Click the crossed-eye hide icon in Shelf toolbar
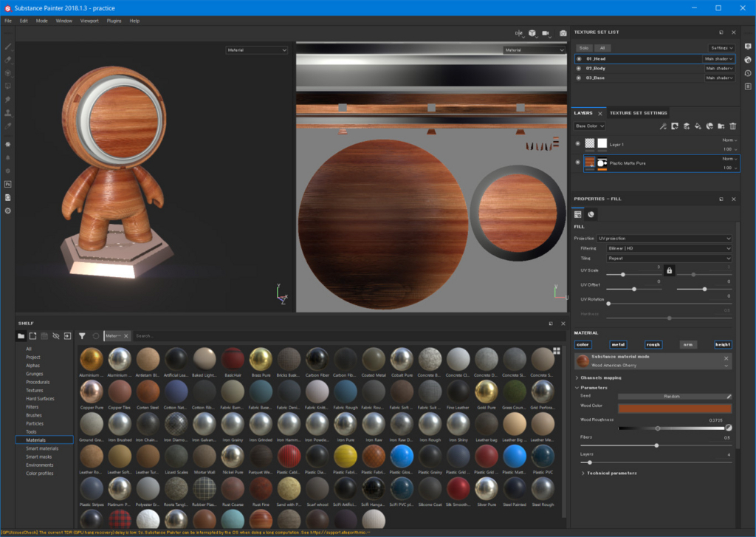Viewport: 756px width, 537px height. click(56, 336)
